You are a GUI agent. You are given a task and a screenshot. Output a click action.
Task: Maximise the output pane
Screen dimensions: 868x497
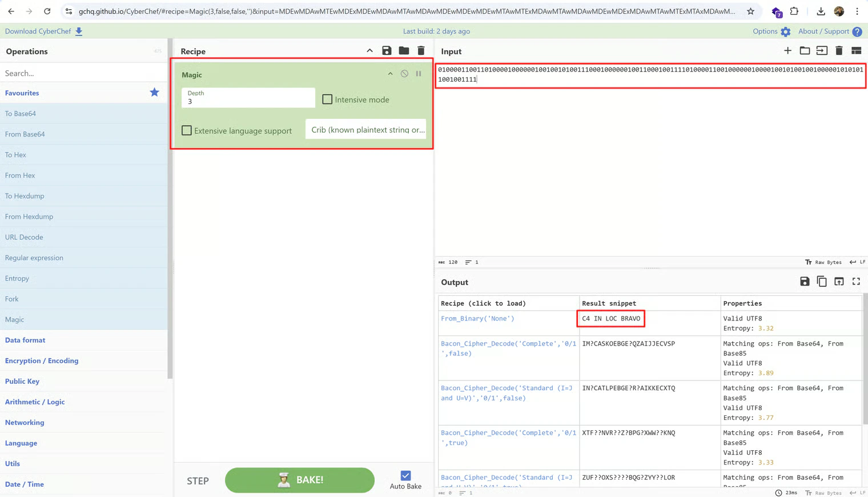pos(856,282)
